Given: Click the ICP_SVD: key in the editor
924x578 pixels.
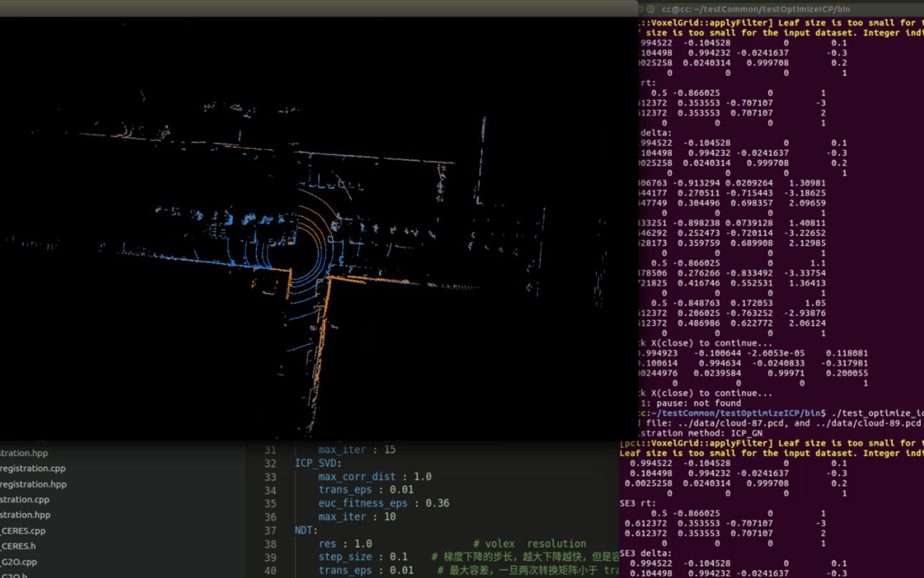Looking at the screenshot, I should click(318, 463).
